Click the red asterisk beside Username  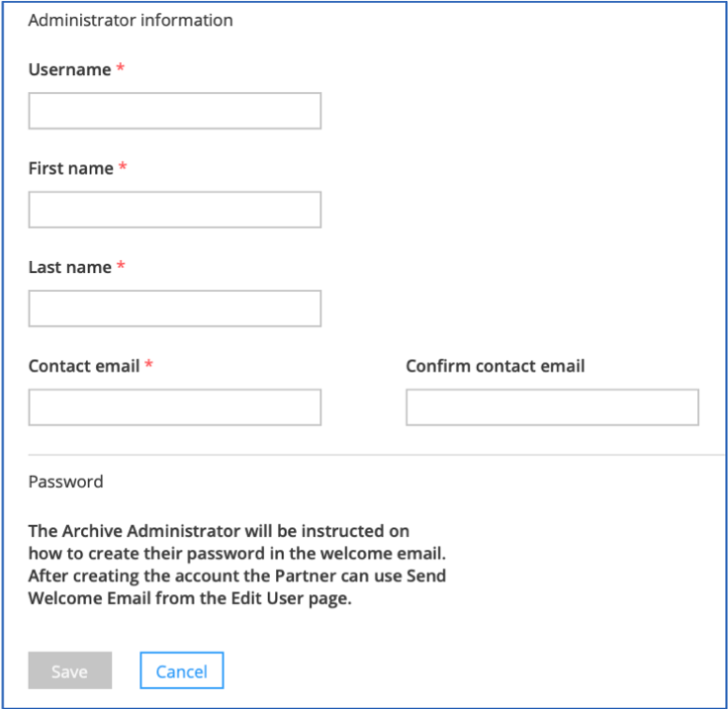coord(121,68)
